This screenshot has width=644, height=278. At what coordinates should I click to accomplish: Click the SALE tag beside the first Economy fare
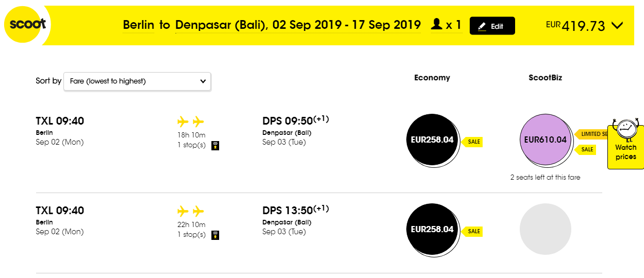[472, 142]
